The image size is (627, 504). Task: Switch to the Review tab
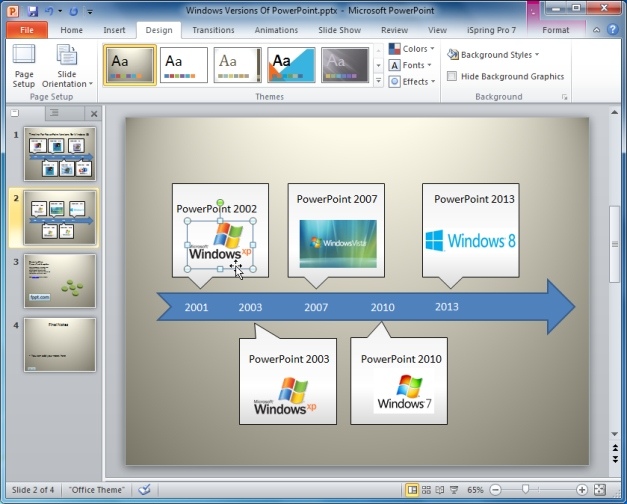(x=394, y=30)
